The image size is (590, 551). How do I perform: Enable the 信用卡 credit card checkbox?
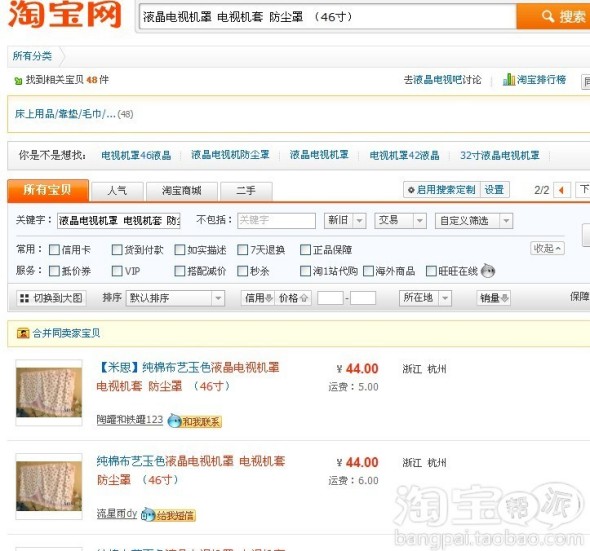[x=55, y=250]
